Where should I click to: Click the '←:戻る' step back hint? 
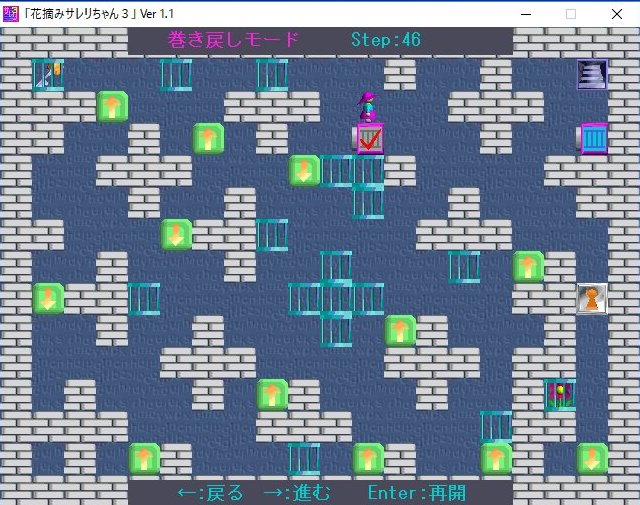210,492
